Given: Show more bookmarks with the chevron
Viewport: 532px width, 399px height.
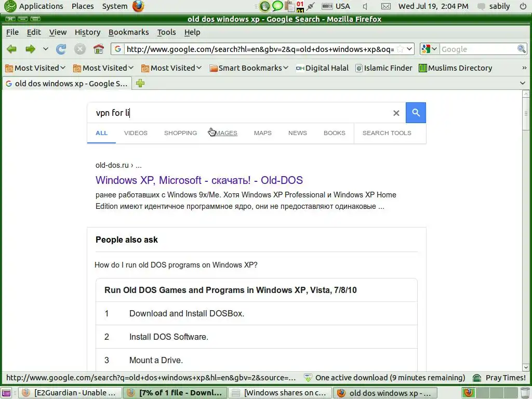Looking at the screenshot, I should click(524, 68).
